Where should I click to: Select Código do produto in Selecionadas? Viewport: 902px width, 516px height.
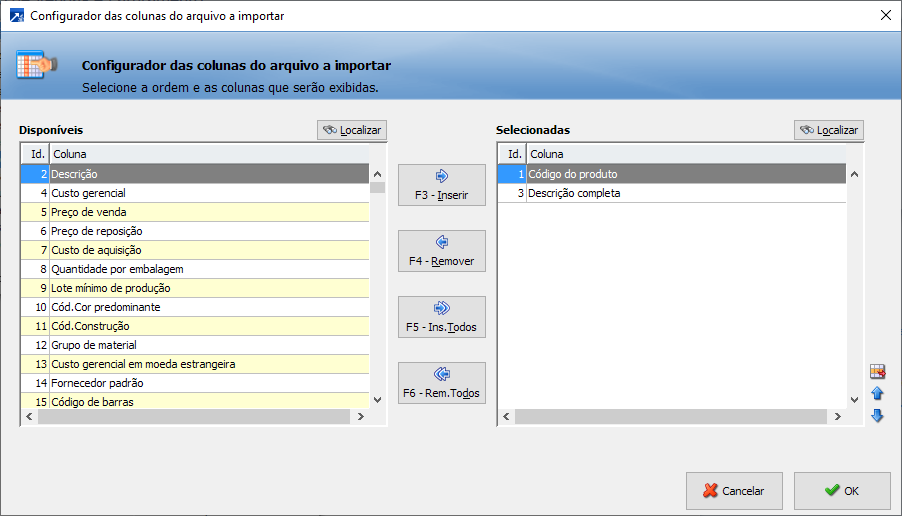(672, 174)
